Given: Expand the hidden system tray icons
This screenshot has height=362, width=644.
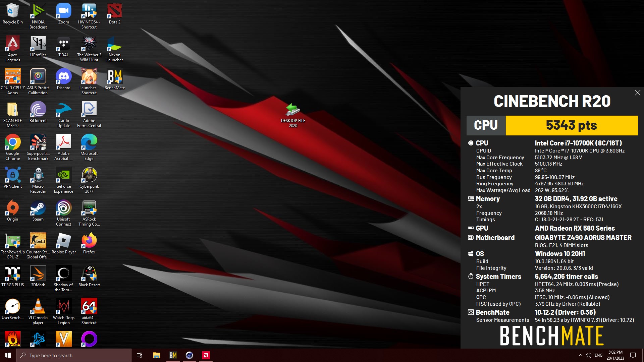Looking at the screenshot, I should point(580,355).
